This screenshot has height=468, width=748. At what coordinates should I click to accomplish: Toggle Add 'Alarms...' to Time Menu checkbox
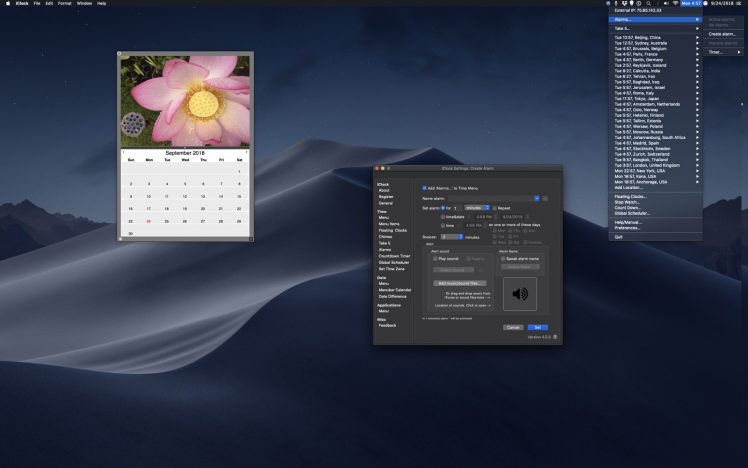click(x=424, y=188)
